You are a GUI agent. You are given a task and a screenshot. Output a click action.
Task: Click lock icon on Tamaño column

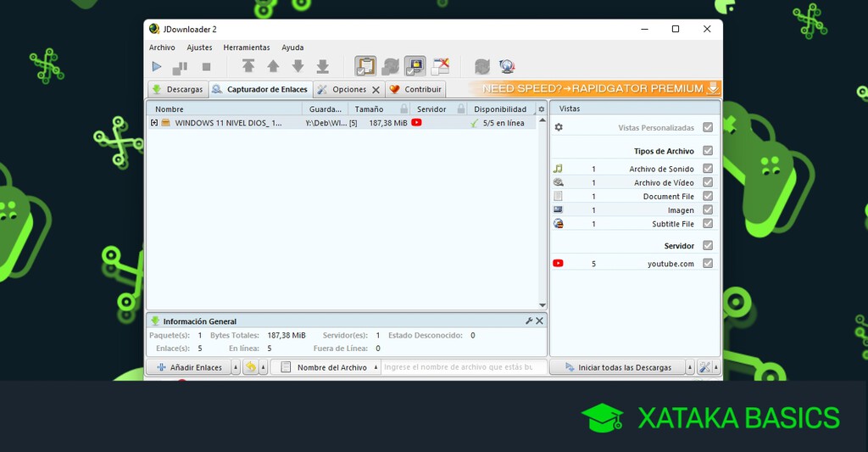click(404, 109)
